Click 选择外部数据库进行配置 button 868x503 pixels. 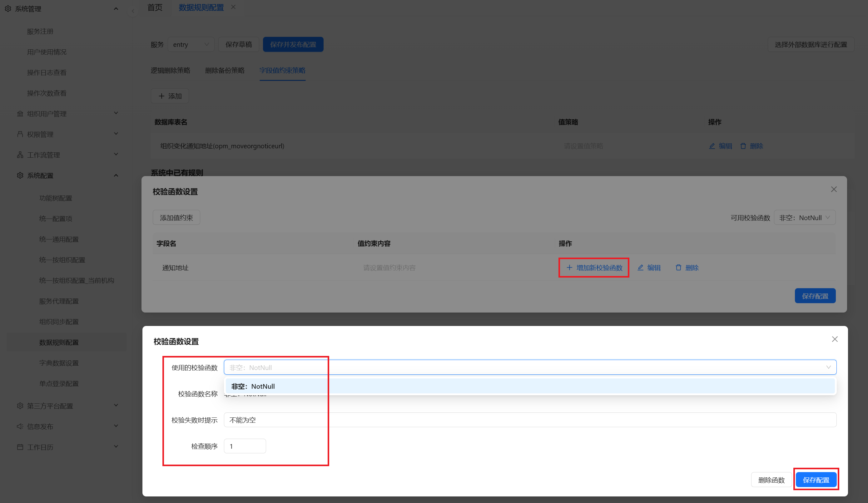click(811, 44)
